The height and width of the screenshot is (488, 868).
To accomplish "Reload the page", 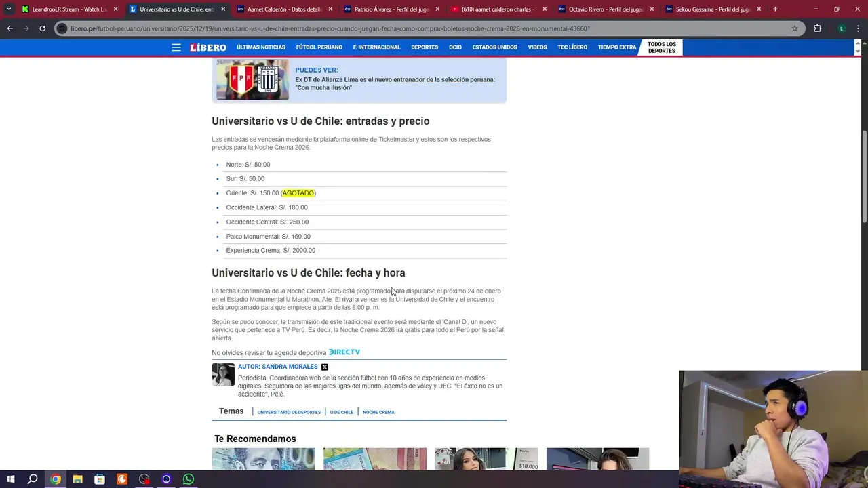I will tap(42, 28).
